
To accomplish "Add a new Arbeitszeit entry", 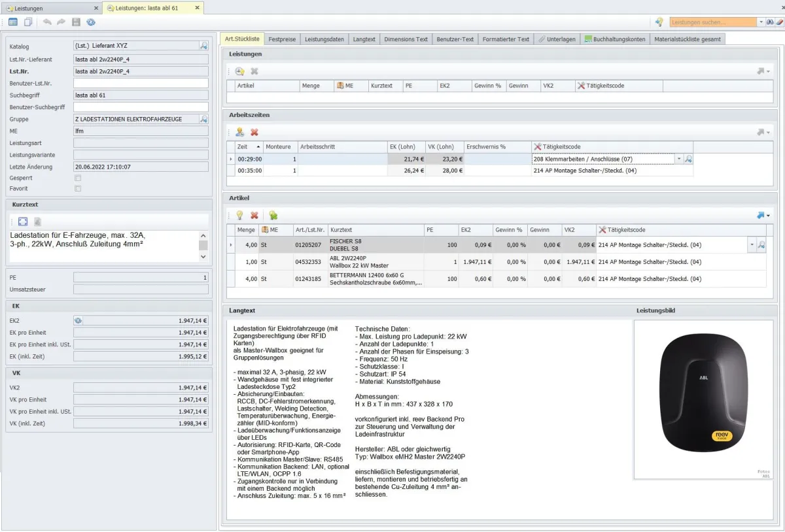I will click(x=240, y=132).
